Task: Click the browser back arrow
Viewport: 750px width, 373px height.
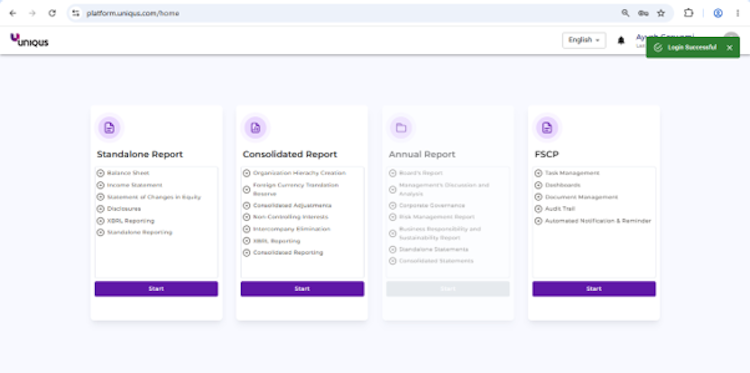Action: [13, 13]
